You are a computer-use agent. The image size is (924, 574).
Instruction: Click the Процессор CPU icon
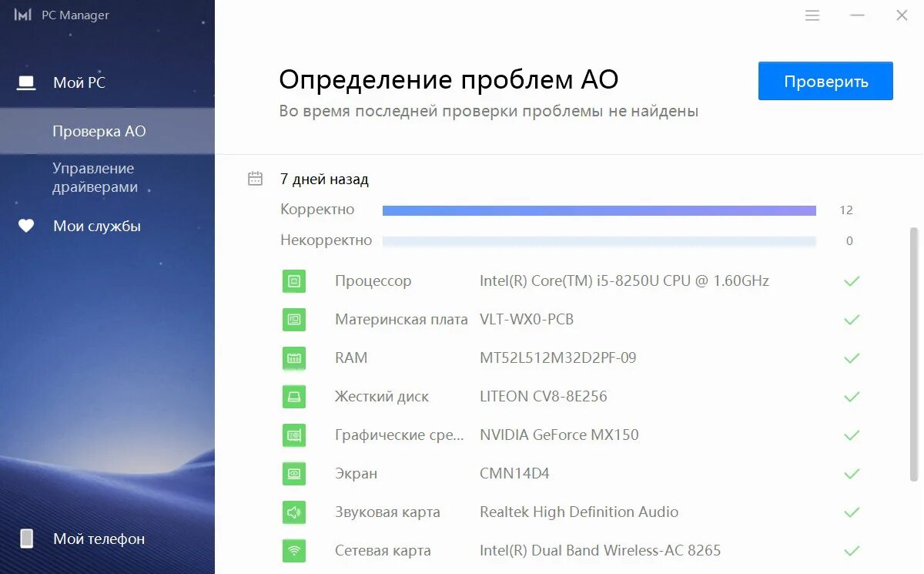(x=294, y=281)
